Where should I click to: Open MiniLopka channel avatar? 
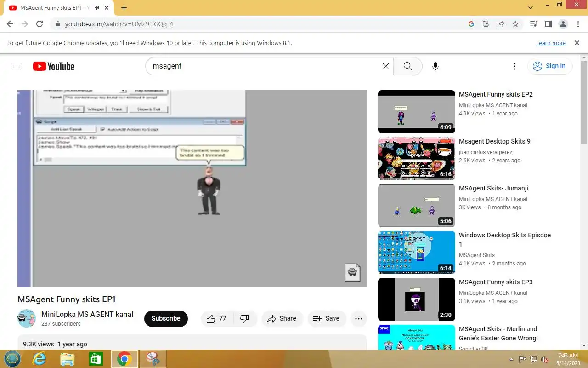(x=27, y=318)
